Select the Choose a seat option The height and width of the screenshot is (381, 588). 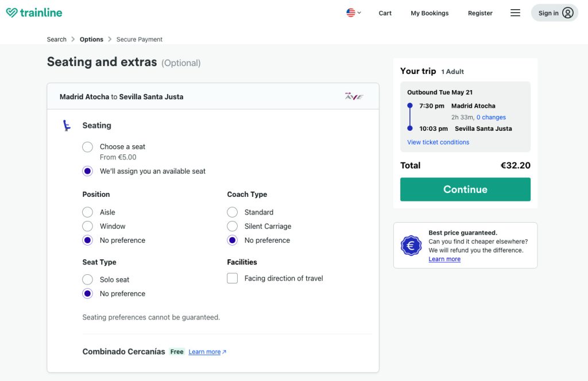87,147
